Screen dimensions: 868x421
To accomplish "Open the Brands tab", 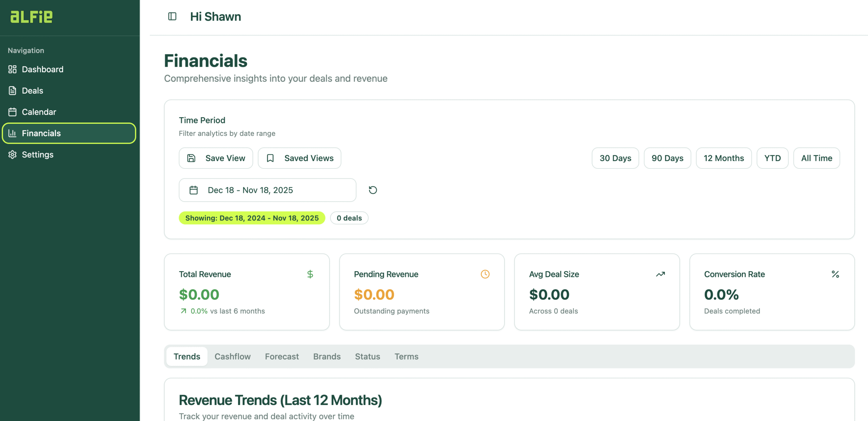I will pos(327,357).
